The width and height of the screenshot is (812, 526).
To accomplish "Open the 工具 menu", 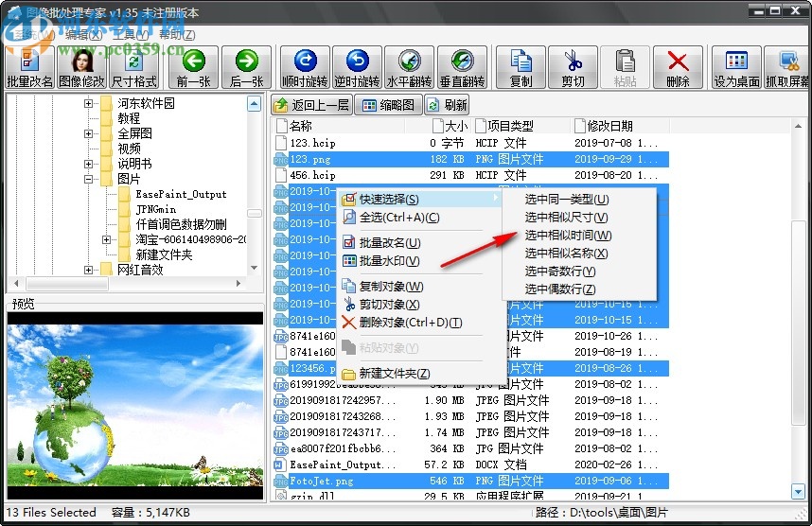I will [131, 35].
